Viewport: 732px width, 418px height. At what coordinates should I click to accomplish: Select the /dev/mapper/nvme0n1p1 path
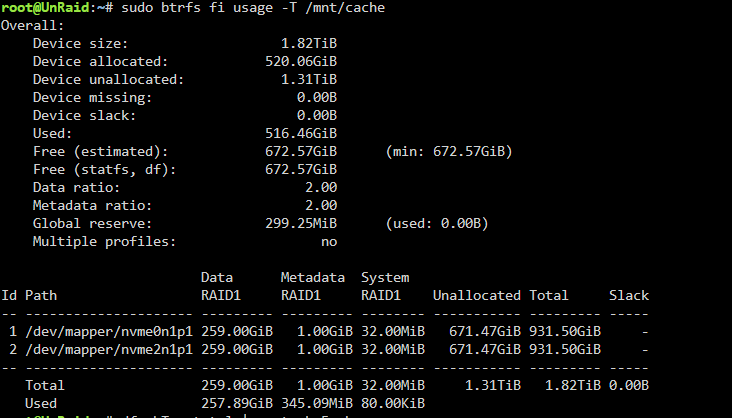coord(109,332)
